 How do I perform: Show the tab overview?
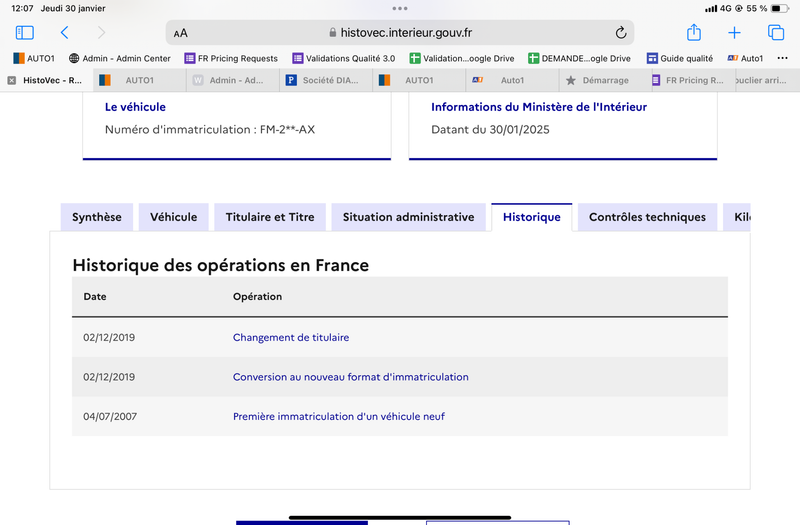[x=776, y=33]
